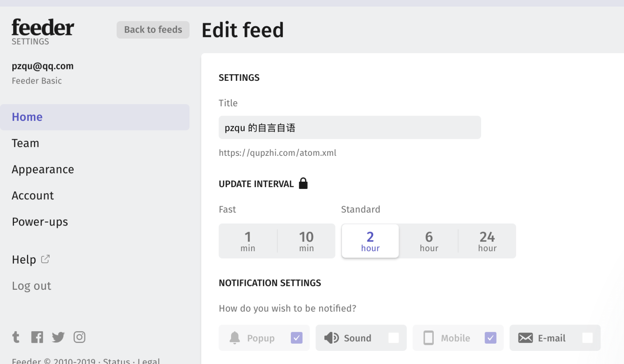
Task: Click the feed Title input field
Action: click(350, 127)
